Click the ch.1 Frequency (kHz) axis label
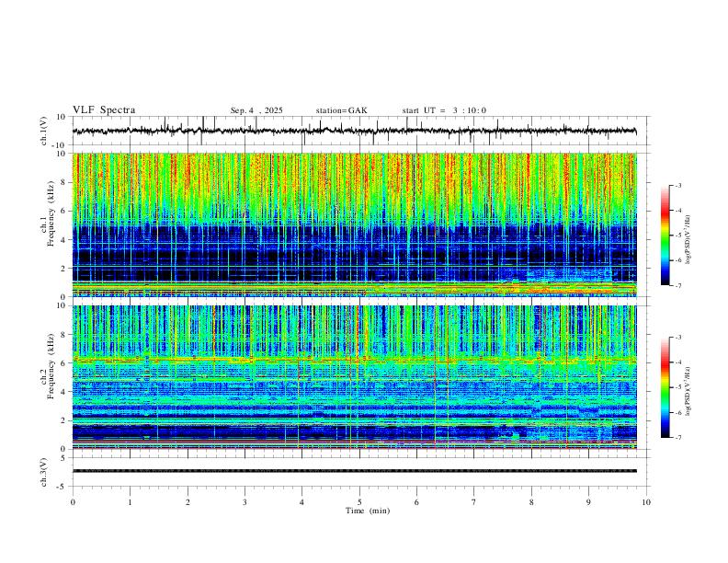728x563 pixels. coord(48,213)
